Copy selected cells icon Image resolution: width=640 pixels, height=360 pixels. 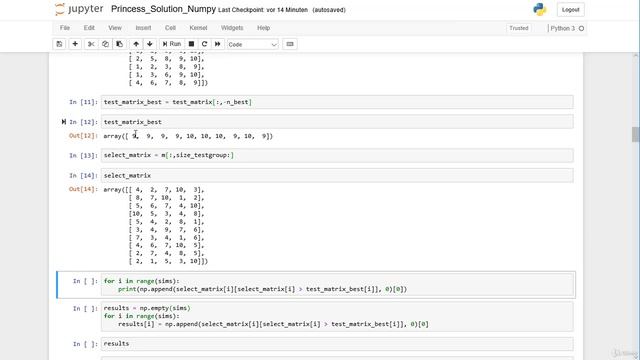coord(105,44)
